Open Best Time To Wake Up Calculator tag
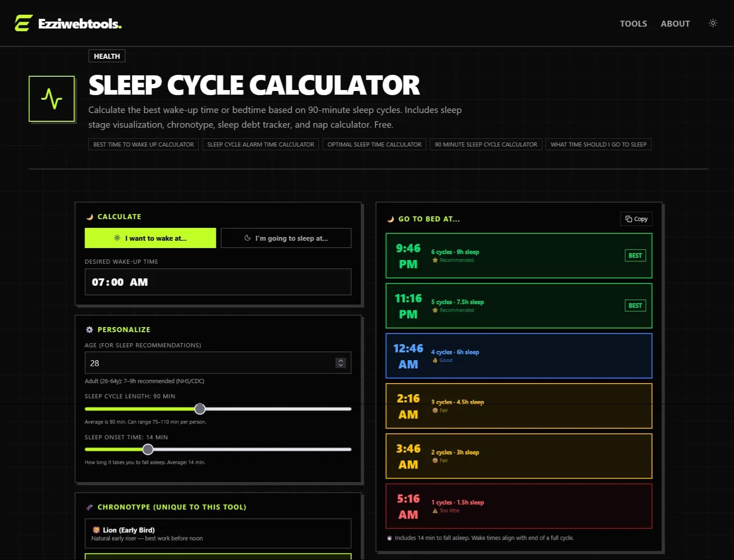Viewport: 734px width, 560px height. [x=143, y=144]
